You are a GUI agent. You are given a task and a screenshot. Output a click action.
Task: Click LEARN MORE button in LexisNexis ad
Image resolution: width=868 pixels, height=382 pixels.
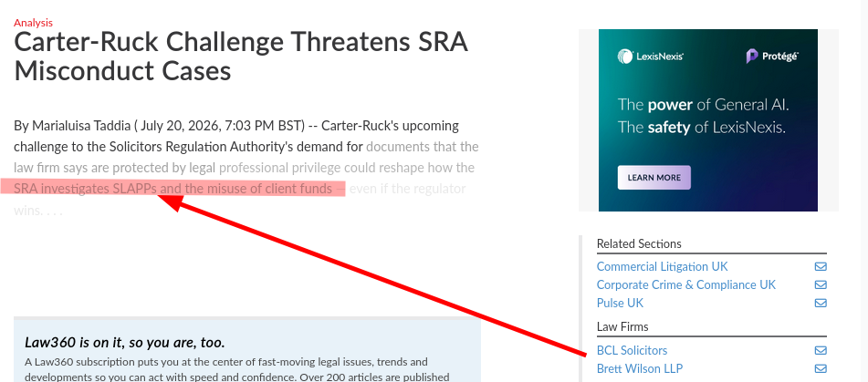(x=654, y=178)
